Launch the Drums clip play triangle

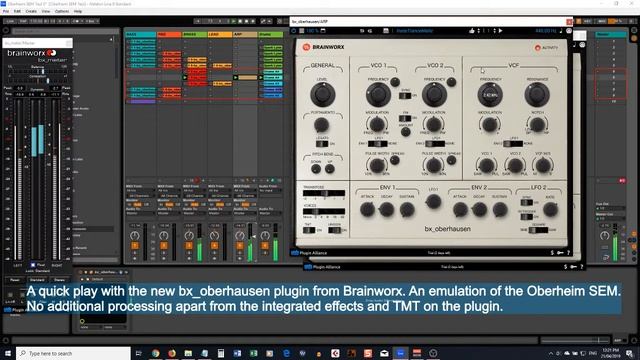click(x=261, y=77)
